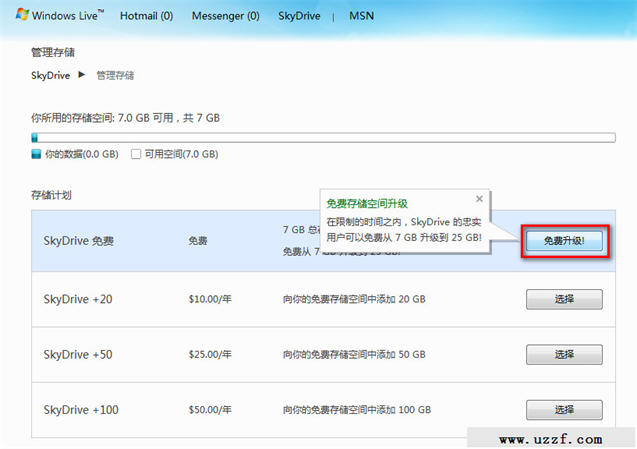
Task: Close the 免费存储空间升级 tooltip
Action: (x=479, y=199)
